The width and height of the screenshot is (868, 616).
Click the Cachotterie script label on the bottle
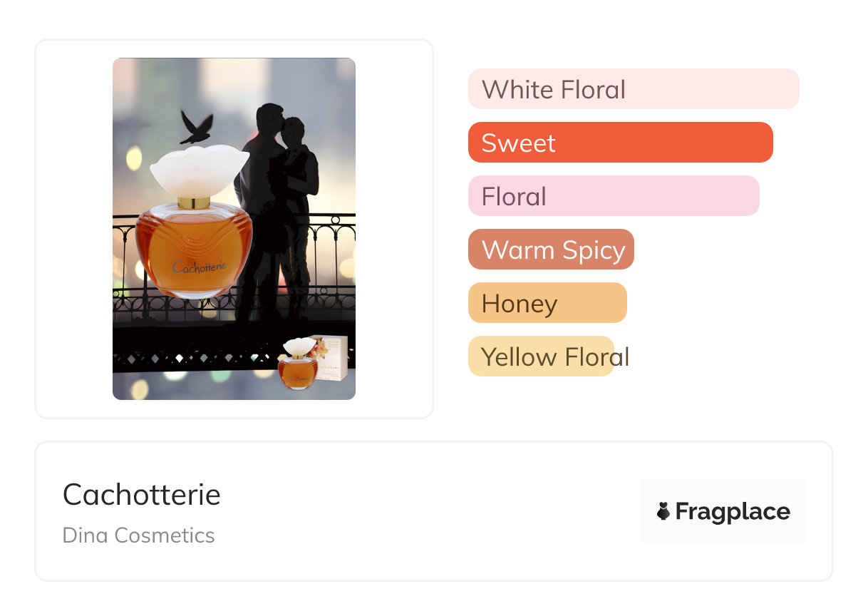point(199,267)
